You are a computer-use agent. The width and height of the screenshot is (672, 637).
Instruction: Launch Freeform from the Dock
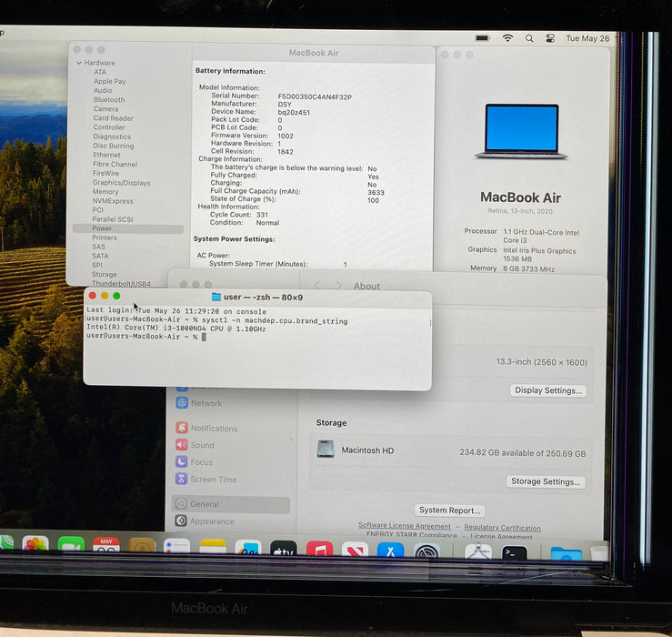[248, 548]
